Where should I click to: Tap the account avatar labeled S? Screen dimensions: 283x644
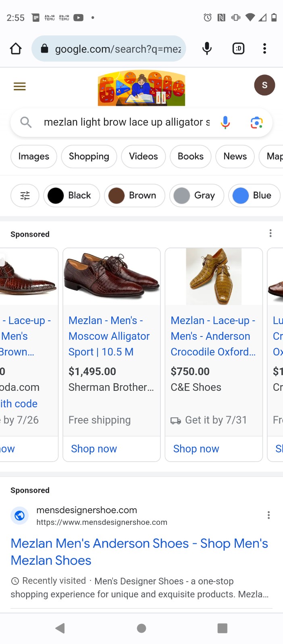(x=264, y=85)
